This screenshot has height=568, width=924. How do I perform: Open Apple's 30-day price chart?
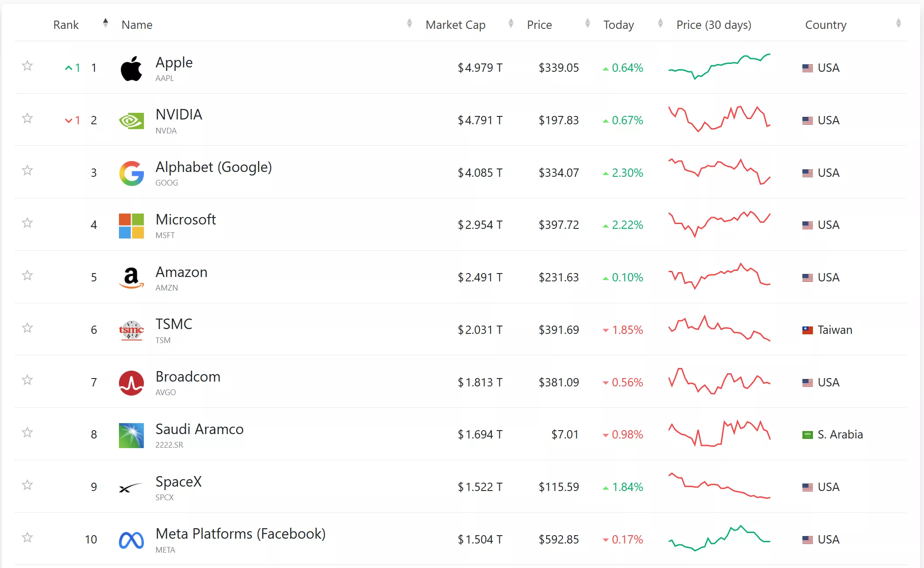coord(719,67)
